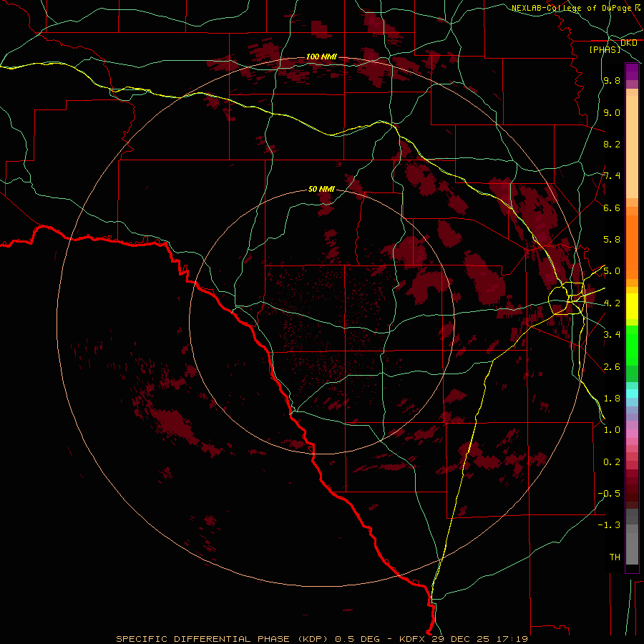
Task: Click the '100 NMI' range ring label
Action: (321, 57)
